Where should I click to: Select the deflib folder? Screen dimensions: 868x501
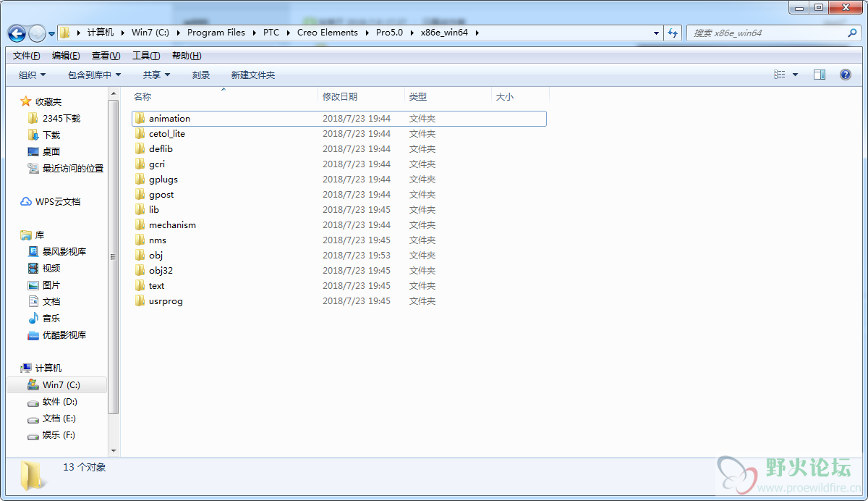pos(339,149)
